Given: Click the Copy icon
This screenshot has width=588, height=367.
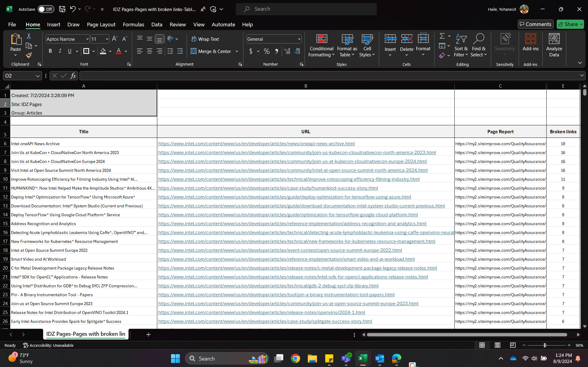Looking at the screenshot, I should pos(29,46).
